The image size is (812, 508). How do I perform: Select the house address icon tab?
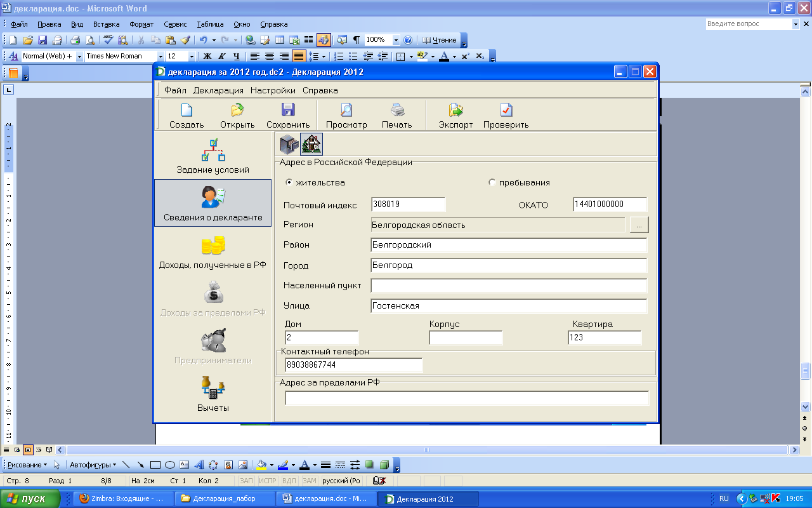coord(311,144)
